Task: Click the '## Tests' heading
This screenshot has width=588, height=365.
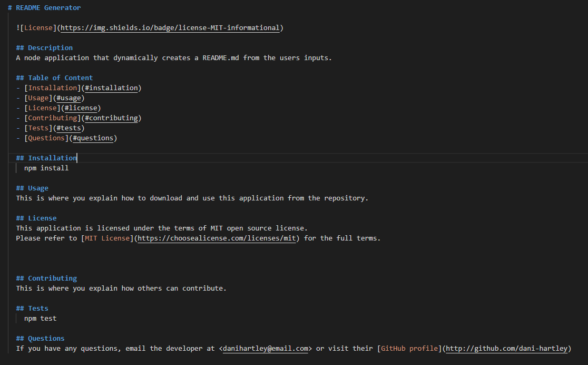Action: click(32, 308)
